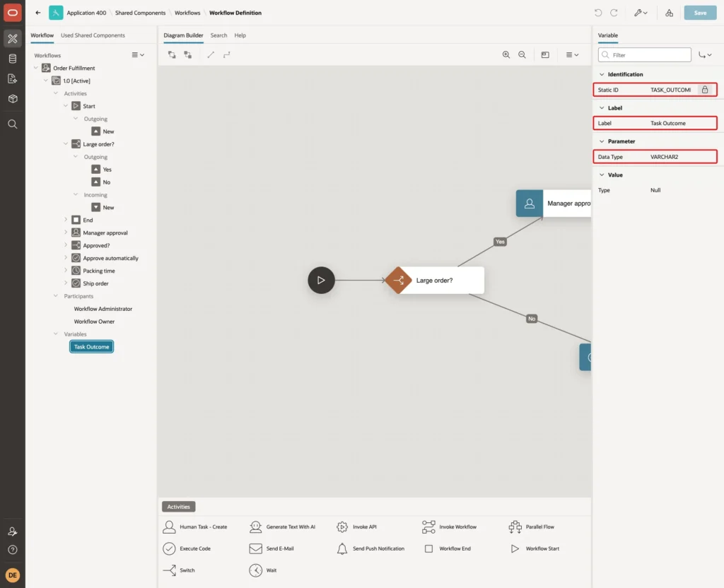This screenshot has width=724, height=588.
Task: Pick Human Task - Create activity
Action: (x=195, y=527)
